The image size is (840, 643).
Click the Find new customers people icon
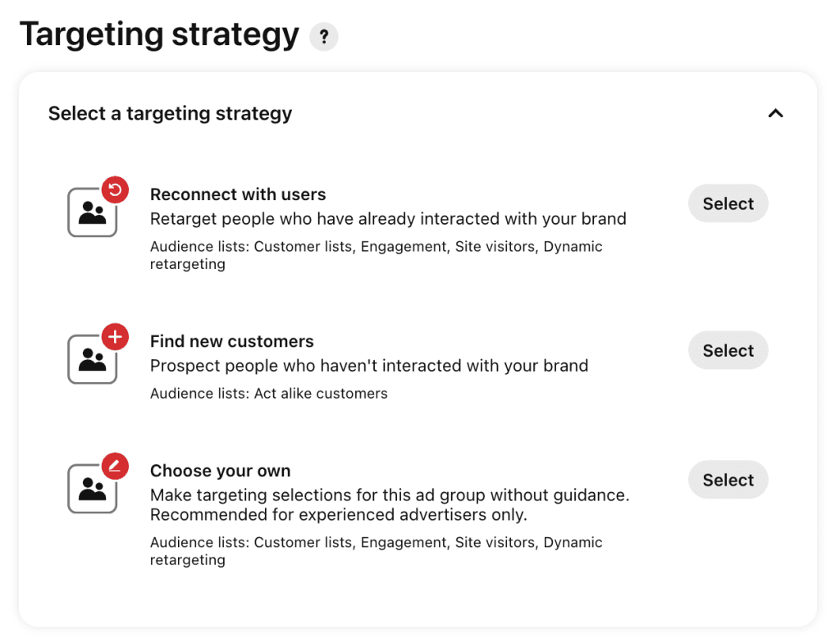coord(92,360)
